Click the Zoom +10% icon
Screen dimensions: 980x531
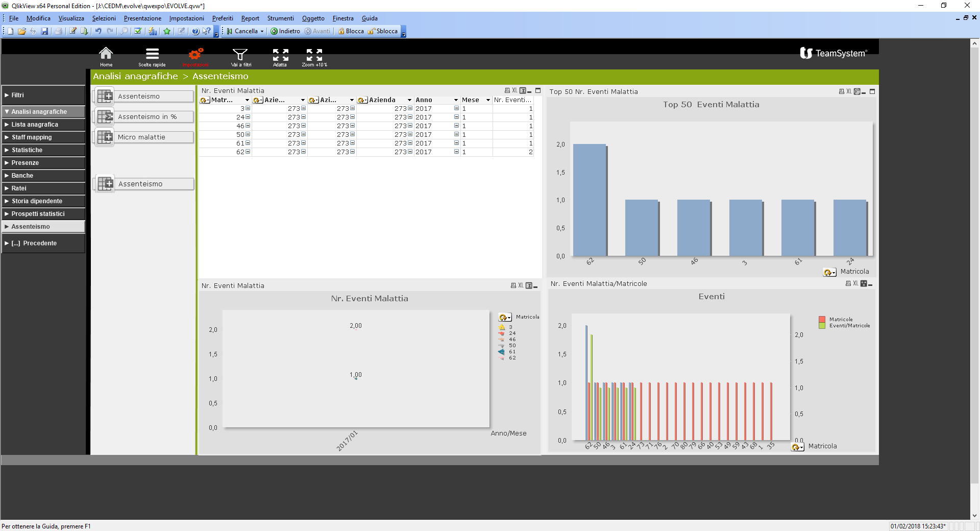(314, 54)
